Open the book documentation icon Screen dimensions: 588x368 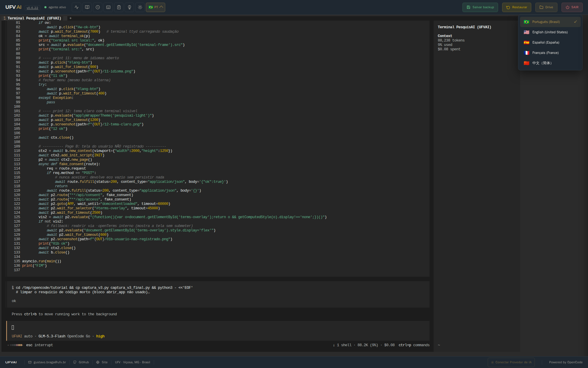(87, 7)
